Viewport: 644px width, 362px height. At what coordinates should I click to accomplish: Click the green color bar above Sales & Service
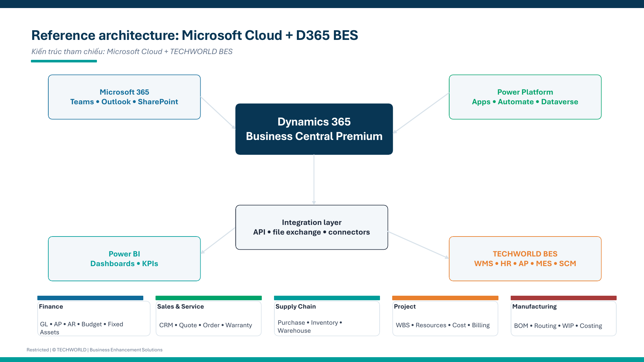[209, 298]
